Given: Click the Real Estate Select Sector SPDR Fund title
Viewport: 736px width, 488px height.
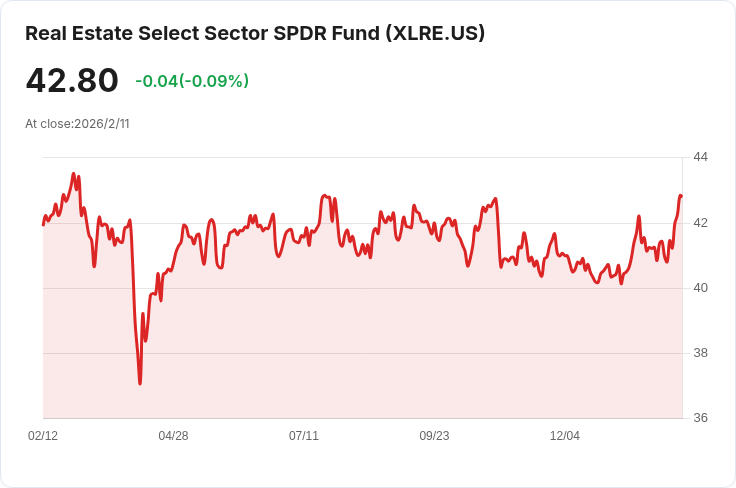Looking at the screenshot, I should (x=255, y=33).
